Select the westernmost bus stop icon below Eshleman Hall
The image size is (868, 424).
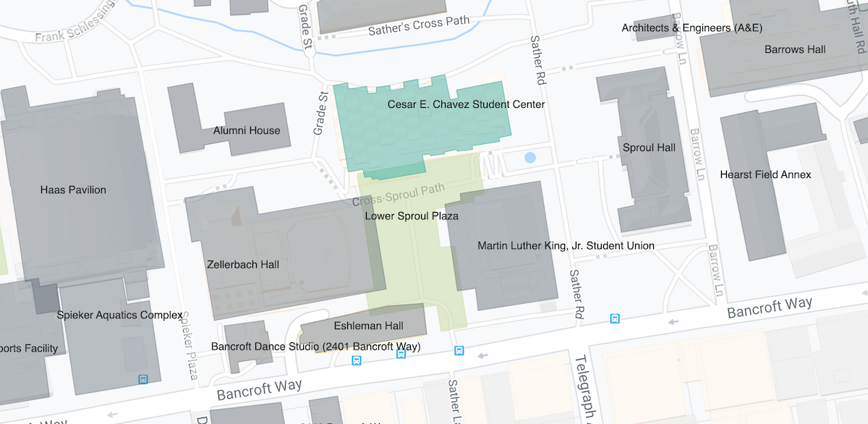pos(356,360)
